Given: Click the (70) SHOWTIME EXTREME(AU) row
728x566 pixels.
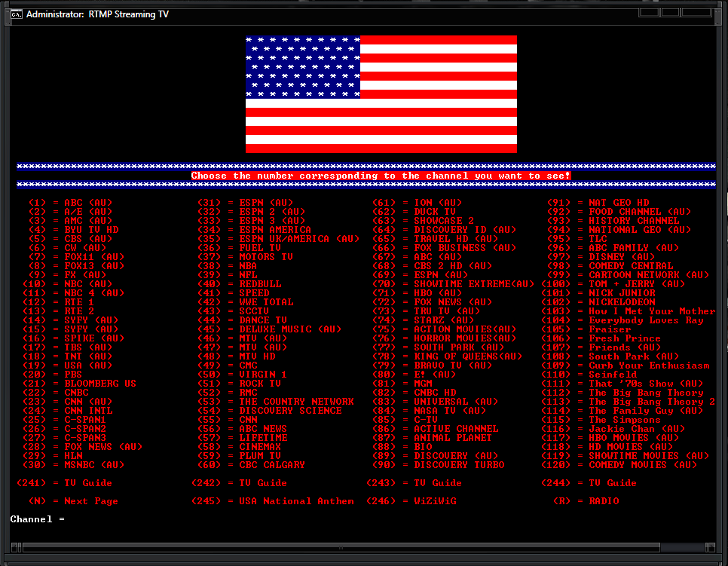Looking at the screenshot, I should click(454, 284).
